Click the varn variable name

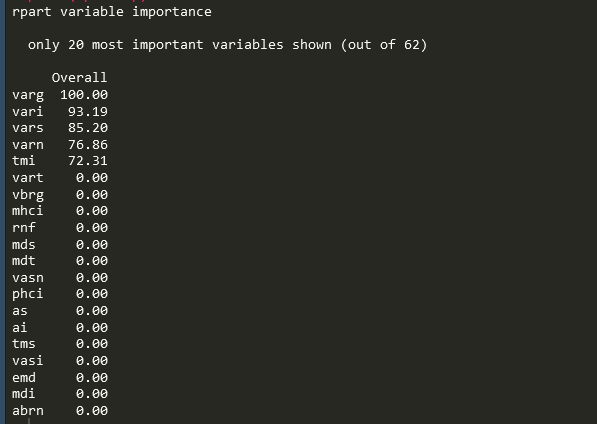[27, 145]
